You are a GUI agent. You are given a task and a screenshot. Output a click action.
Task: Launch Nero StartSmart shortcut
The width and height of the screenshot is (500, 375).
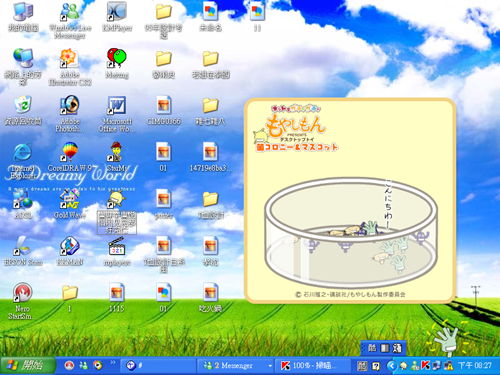coord(22,301)
